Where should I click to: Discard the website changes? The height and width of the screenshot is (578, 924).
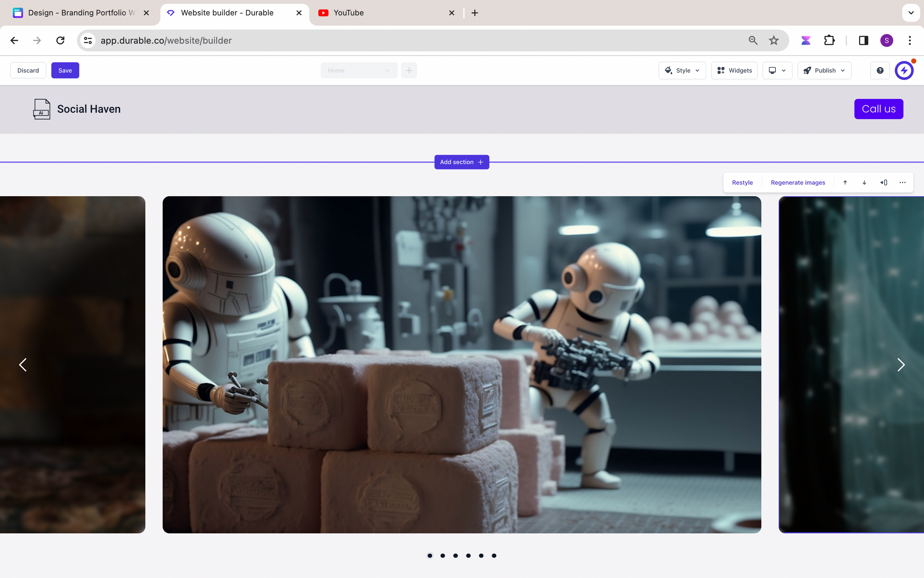28,70
